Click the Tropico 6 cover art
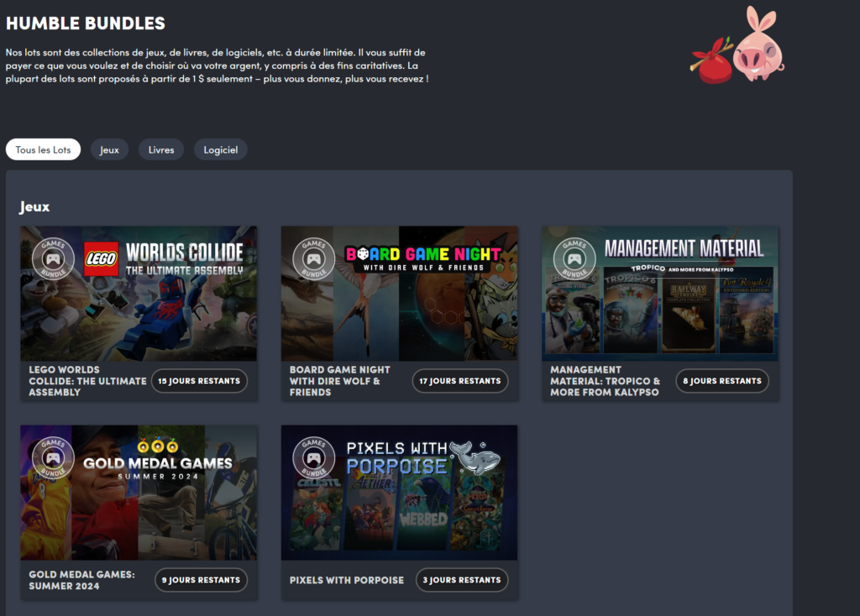The height and width of the screenshot is (616, 860). click(630, 312)
